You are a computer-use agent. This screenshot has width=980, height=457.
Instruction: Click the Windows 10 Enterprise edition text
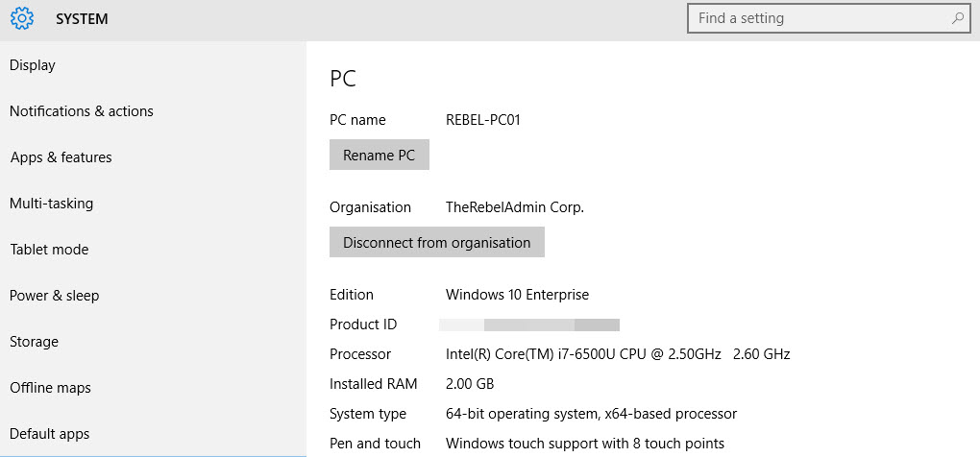(x=518, y=295)
